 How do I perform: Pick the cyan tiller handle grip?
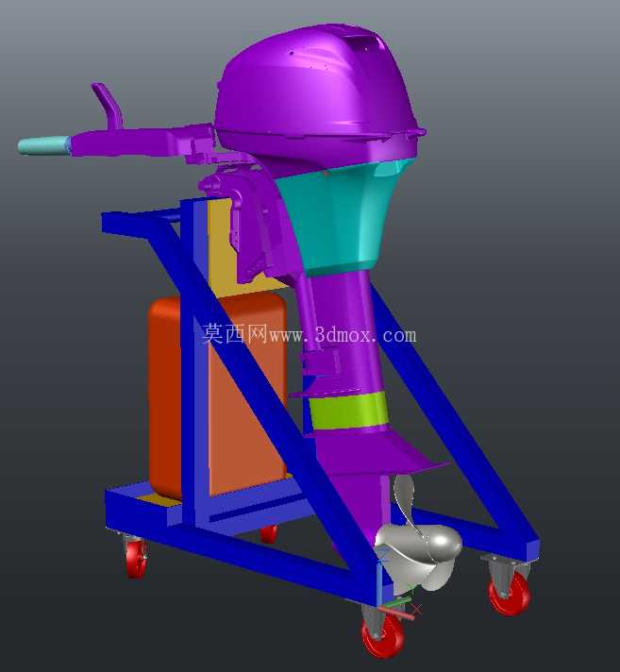click(x=42, y=145)
